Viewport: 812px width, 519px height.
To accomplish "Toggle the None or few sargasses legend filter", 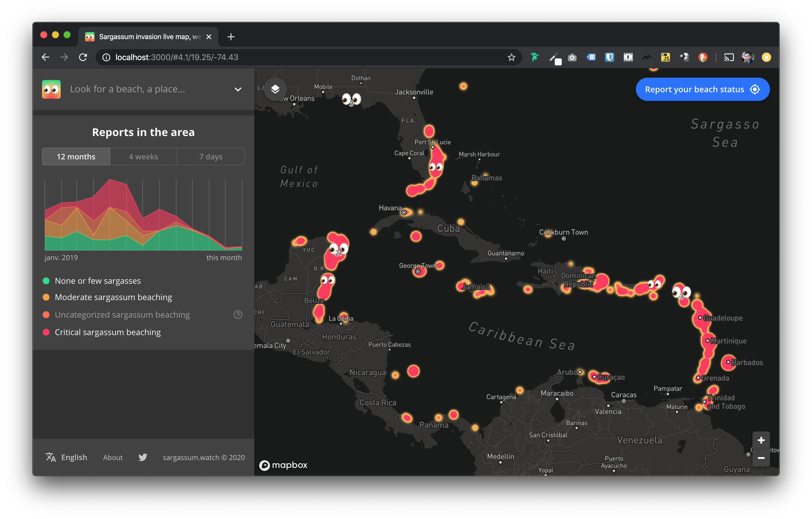I will (97, 281).
